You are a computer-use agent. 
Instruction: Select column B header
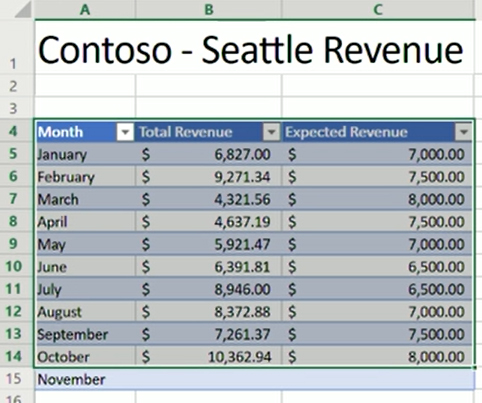point(209,9)
